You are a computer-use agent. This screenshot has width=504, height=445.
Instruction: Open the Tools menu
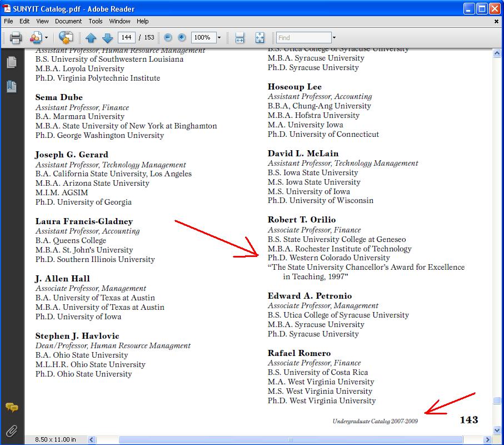(96, 21)
